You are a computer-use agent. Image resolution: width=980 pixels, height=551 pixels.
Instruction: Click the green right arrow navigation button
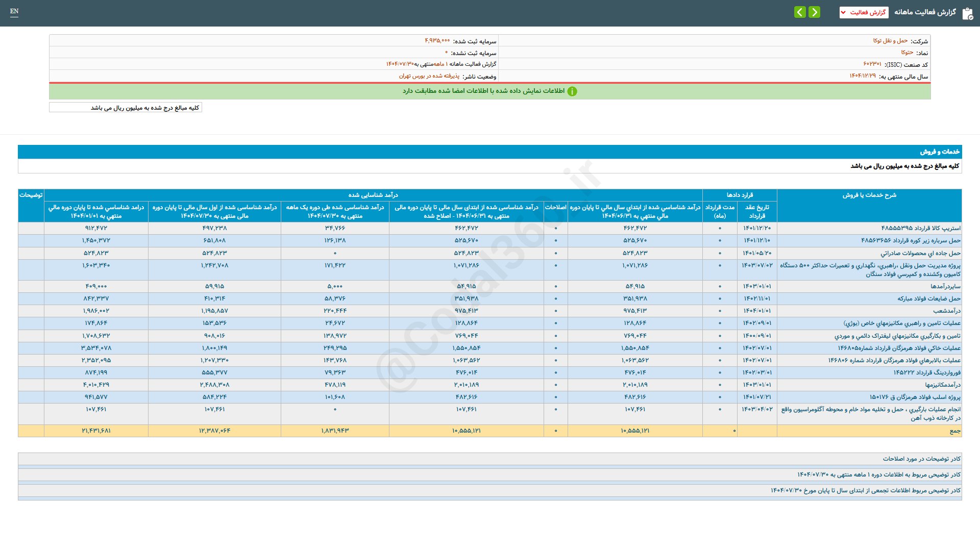(x=815, y=12)
